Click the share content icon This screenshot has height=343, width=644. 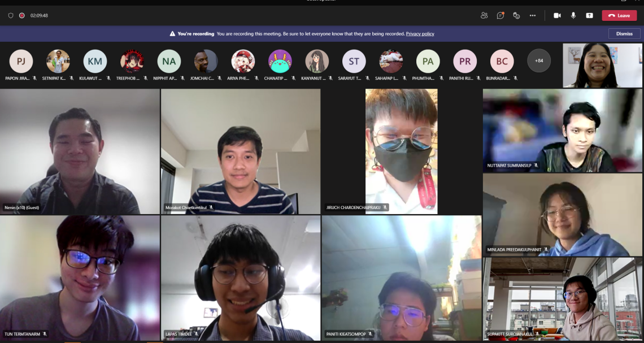pyautogui.click(x=589, y=15)
